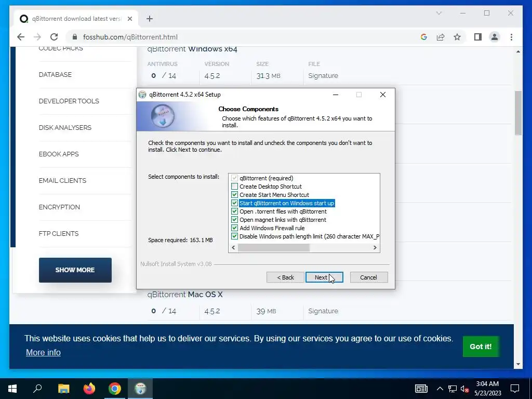Switch to Chrome on the taskbar

[x=115, y=389]
